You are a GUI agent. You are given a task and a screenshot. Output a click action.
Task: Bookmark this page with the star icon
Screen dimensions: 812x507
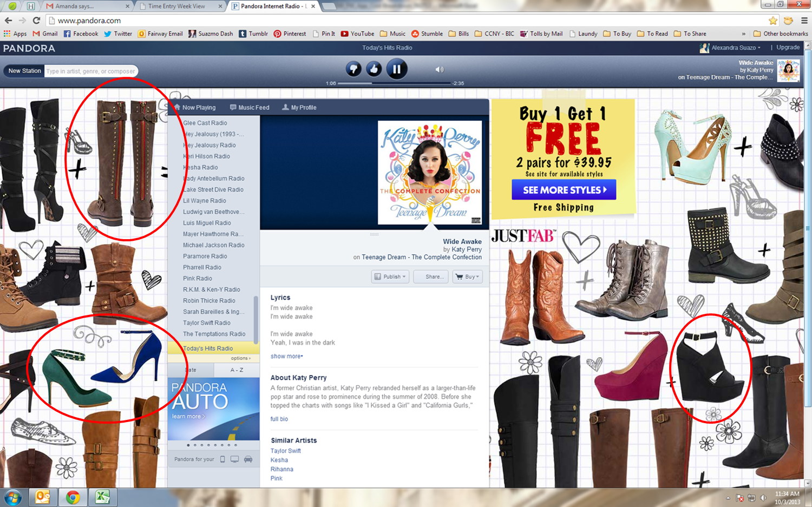click(x=772, y=21)
